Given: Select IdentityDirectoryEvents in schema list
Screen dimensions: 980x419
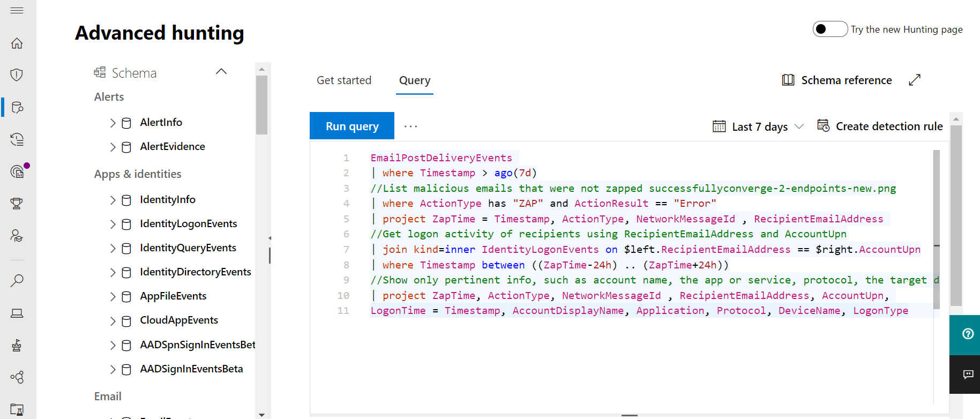Looking at the screenshot, I should point(196,272).
